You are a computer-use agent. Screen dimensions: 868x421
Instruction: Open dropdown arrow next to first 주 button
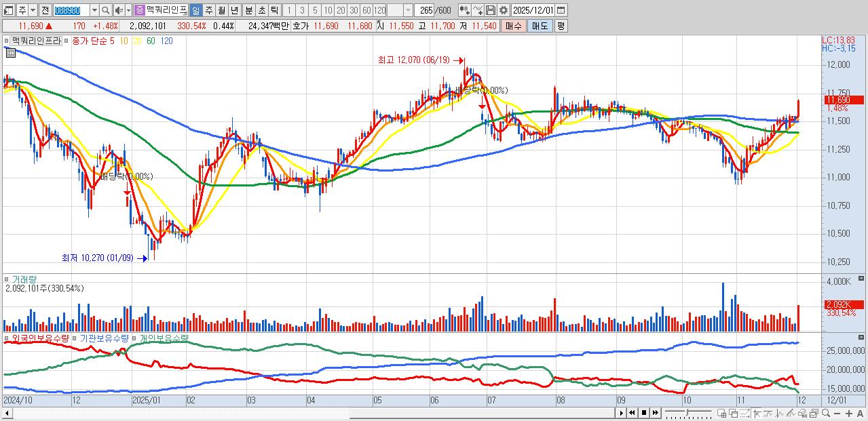click(x=33, y=10)
